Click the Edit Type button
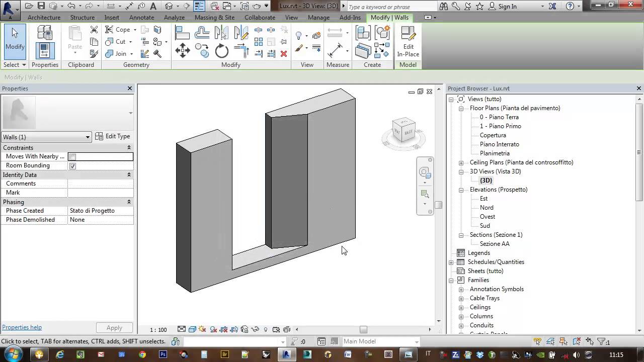This screenshot has height=362, width=644. (113, 136)
